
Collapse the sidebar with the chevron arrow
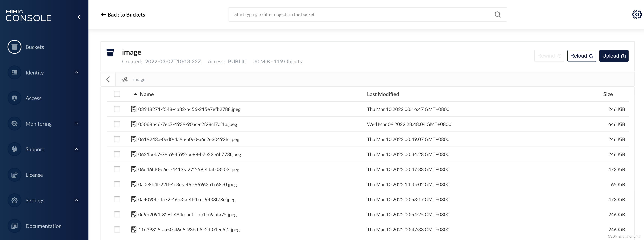click(x=79, y=17)
